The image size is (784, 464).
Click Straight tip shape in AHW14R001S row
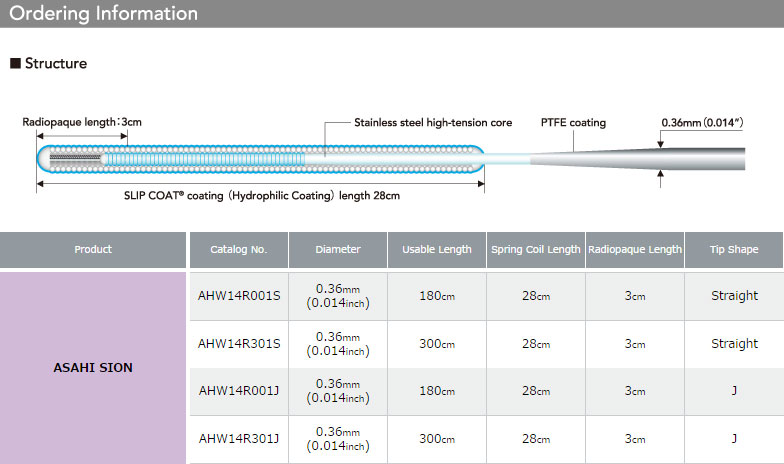[x=734, y=296]
